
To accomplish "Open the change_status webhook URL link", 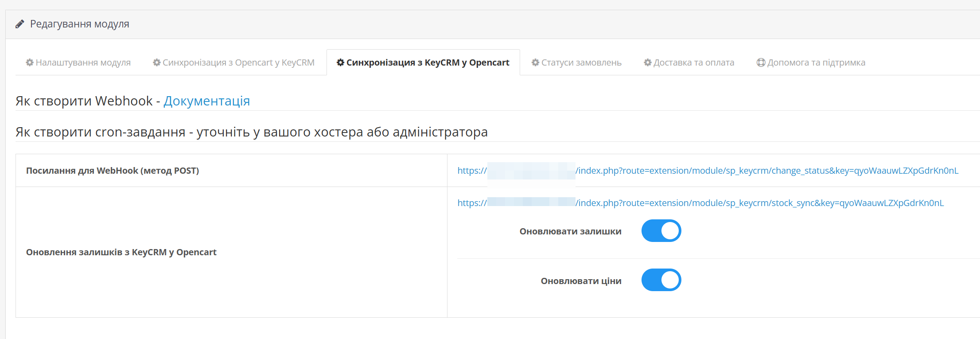I will 708,171.
